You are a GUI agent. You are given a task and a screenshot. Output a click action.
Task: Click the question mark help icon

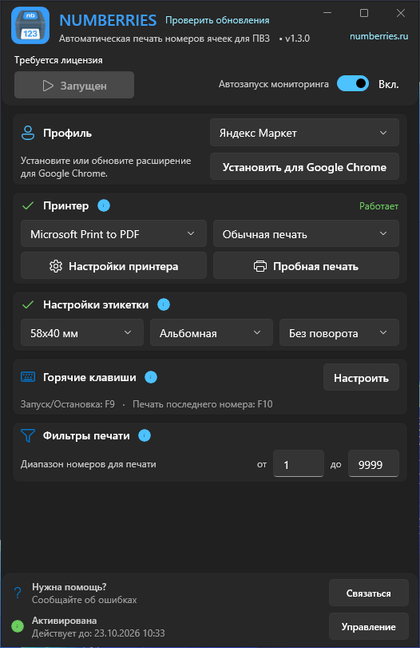[x=17, y=593]
